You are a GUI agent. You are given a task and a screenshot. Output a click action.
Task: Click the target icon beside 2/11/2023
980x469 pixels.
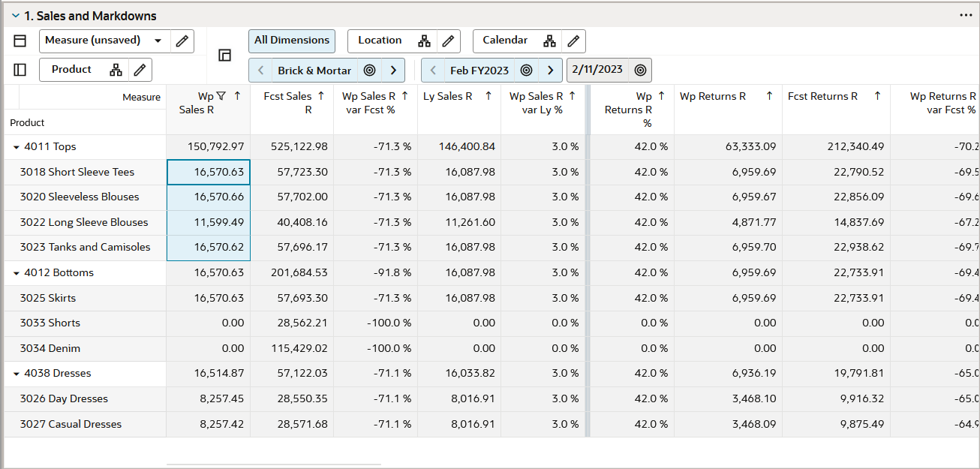click(640, 70)
